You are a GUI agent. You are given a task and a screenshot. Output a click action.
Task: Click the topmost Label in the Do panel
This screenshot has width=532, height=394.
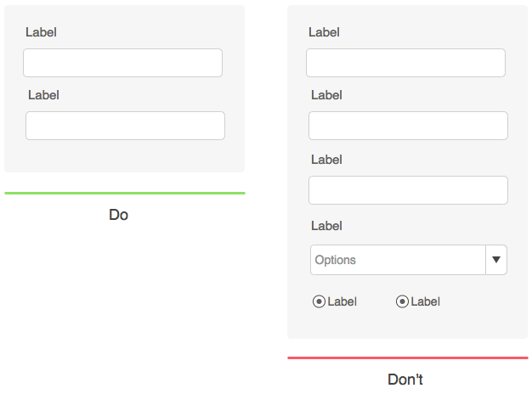click(41, 32)
